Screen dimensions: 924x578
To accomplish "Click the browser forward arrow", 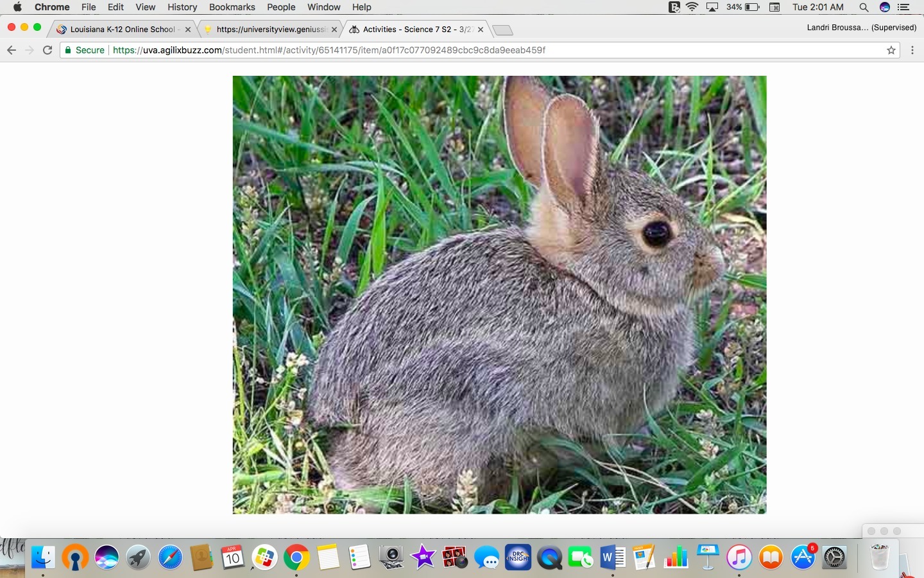I will (x=30, y=50).
